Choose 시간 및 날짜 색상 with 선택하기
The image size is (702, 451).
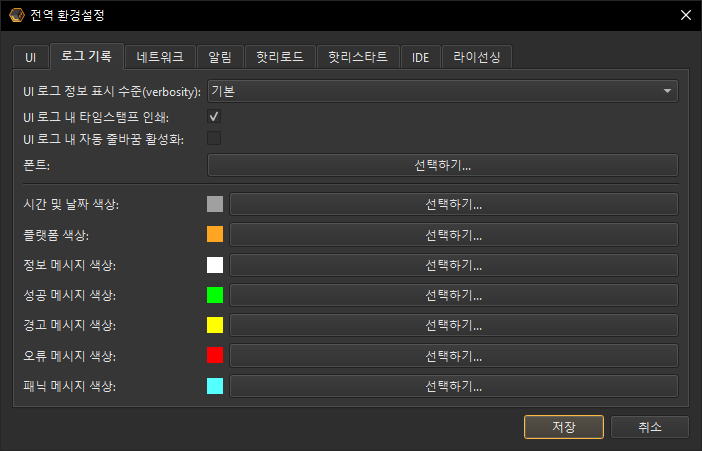point(454,204)
